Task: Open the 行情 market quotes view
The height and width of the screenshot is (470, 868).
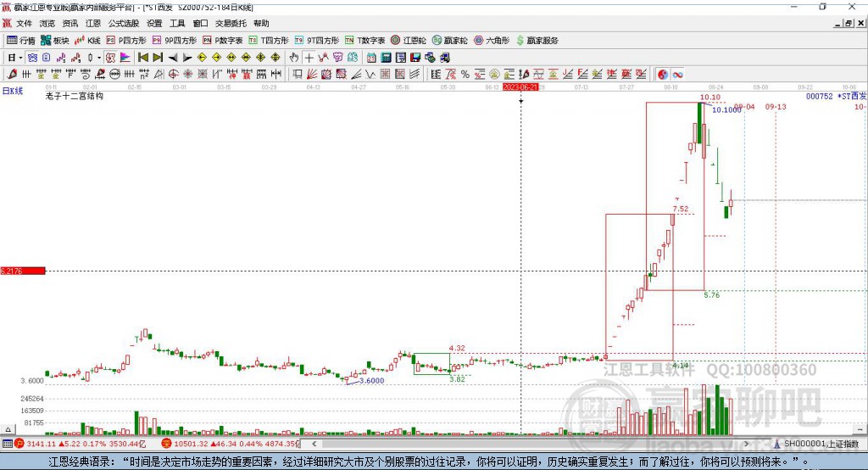Action: coord(20,41)
